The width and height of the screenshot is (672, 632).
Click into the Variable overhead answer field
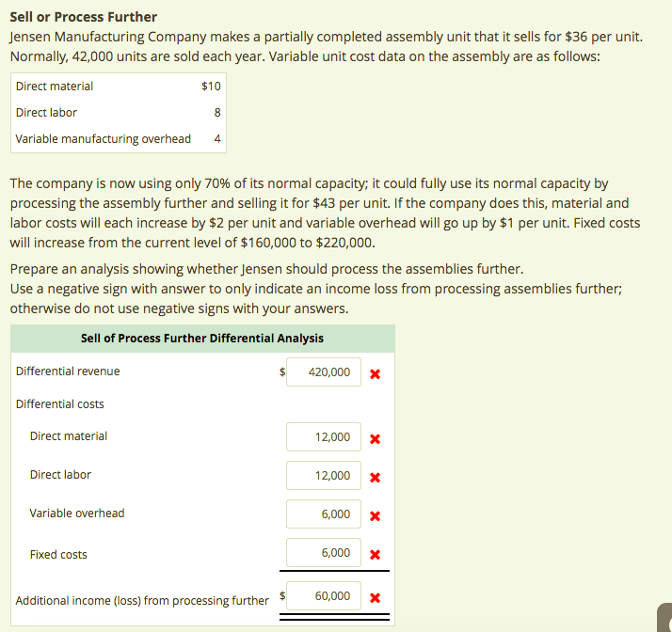coord(324,514)
